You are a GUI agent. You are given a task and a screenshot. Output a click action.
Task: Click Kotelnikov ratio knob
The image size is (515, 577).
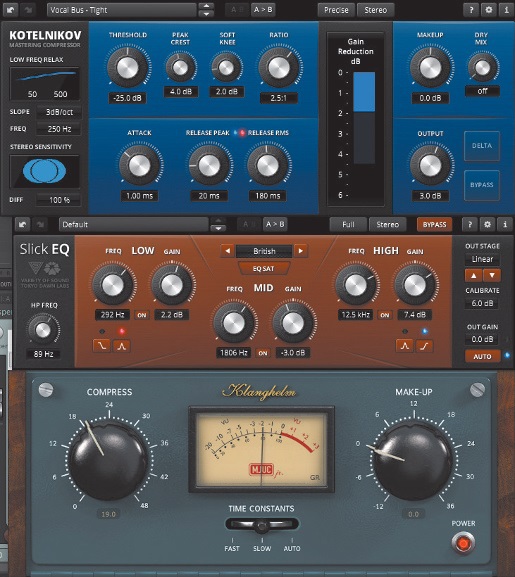[x=279, y=67]
